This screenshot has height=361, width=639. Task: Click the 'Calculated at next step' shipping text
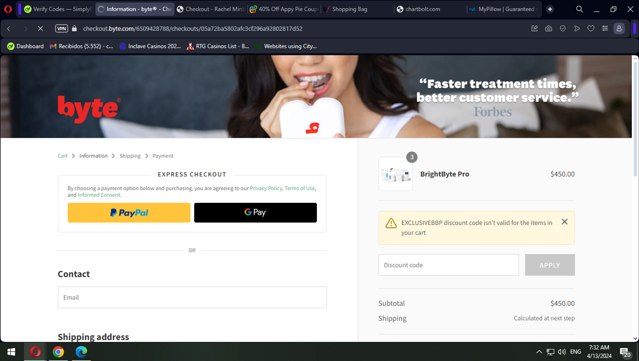coord(544,318)
